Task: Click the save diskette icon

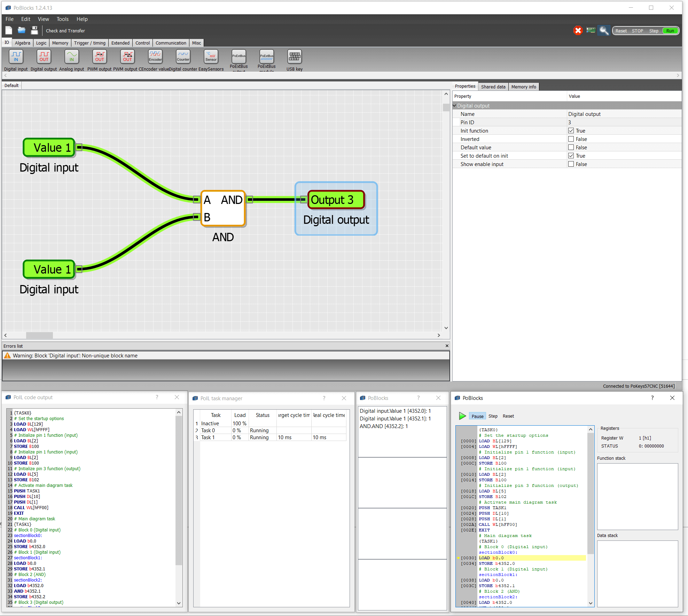Action: point(34,31)
